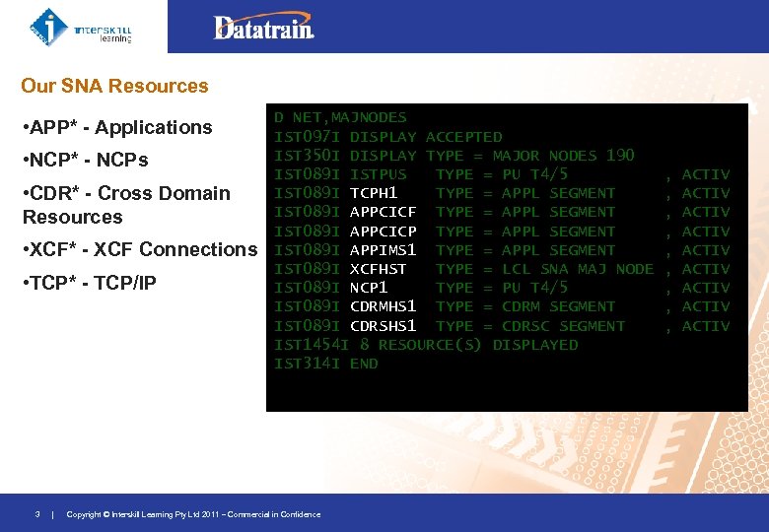This screenshot has width=769, height=532.
Task: Click the highlighted APPIMS1 node name
Action: click(384, 250)
